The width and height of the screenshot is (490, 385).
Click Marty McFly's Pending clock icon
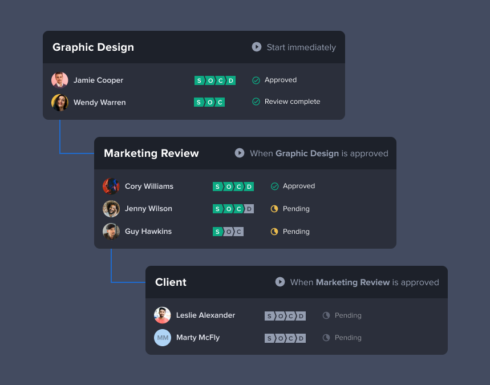326,338
